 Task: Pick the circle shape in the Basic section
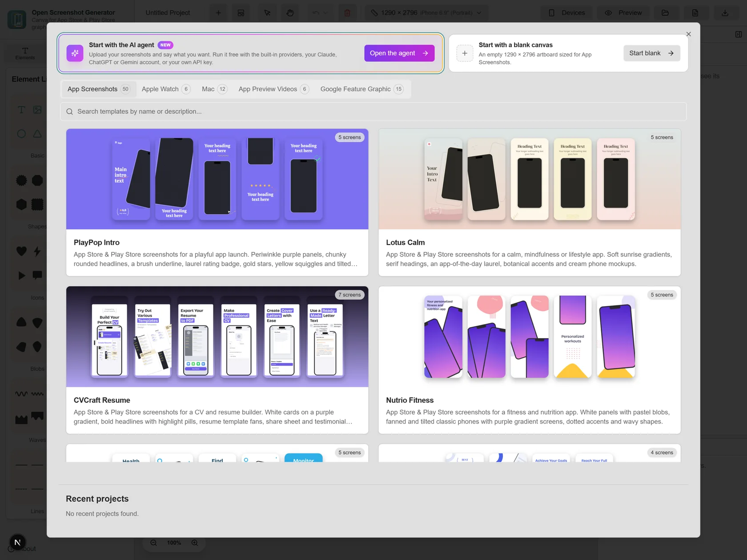[x=21, y=134]
